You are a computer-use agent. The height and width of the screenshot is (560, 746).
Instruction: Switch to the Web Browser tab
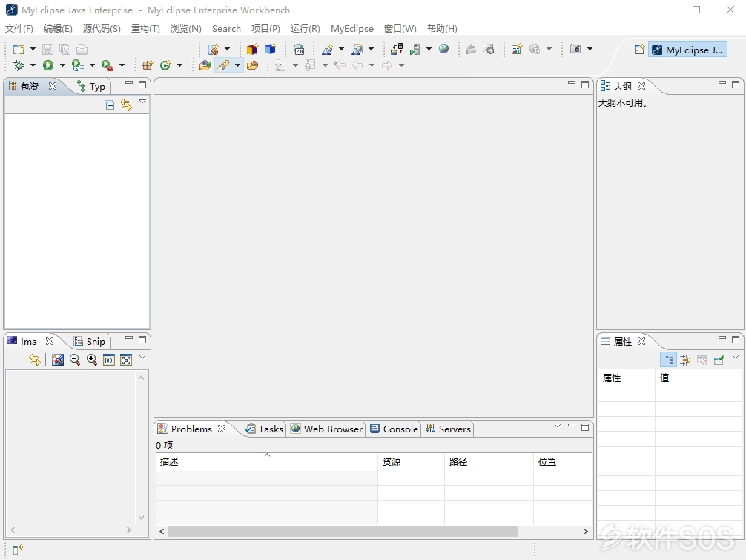tap(326, 429)
